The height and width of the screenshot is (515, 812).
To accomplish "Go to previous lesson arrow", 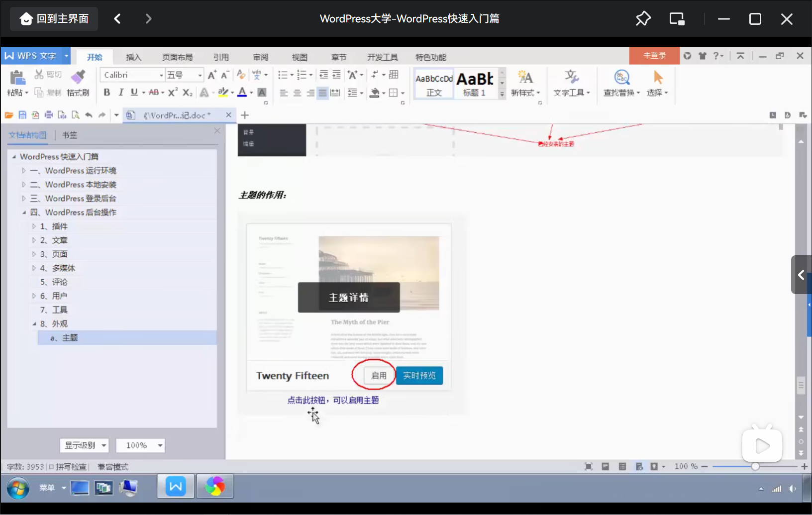I will point(117,19).
